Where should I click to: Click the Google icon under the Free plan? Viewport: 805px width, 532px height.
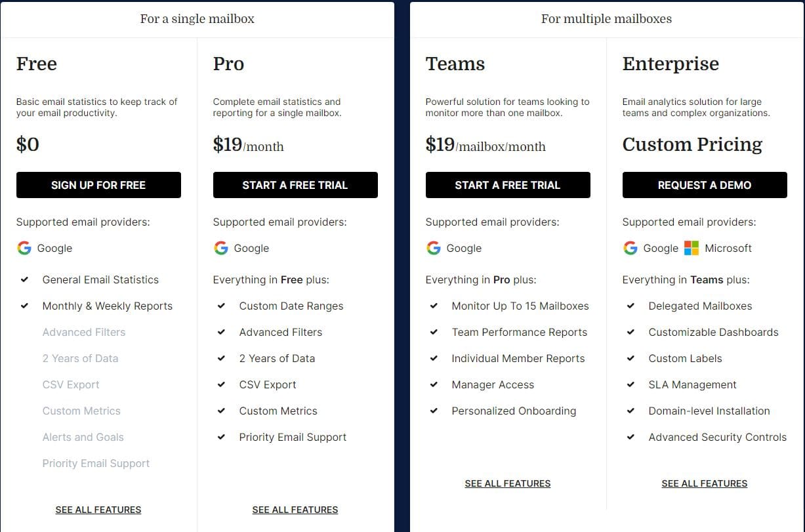(24, 248)
